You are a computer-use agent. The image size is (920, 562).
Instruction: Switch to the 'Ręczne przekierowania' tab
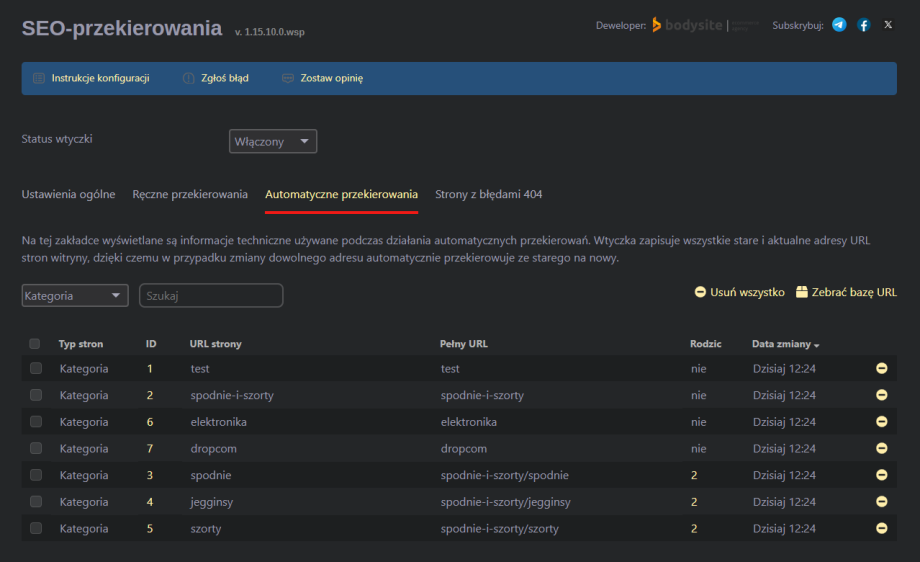(x=190, y=194)
